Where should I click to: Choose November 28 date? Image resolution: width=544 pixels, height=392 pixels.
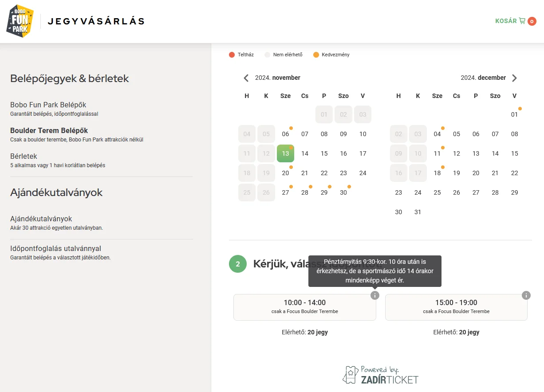click(305, 192)
